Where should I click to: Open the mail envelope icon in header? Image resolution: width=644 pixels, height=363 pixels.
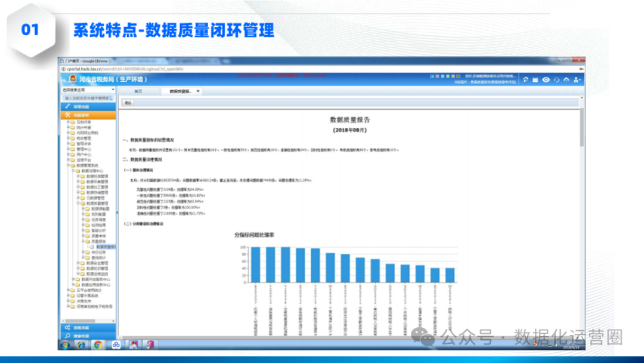535,80
